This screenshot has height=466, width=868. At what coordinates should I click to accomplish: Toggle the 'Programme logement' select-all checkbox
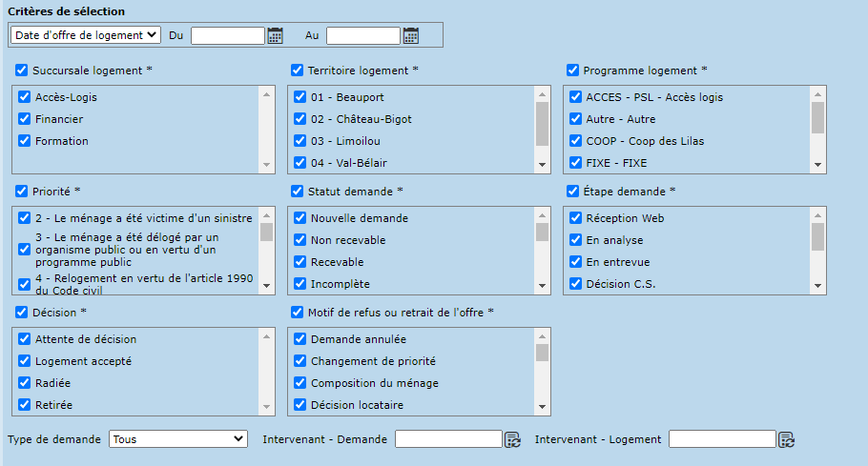coord(573,71)
